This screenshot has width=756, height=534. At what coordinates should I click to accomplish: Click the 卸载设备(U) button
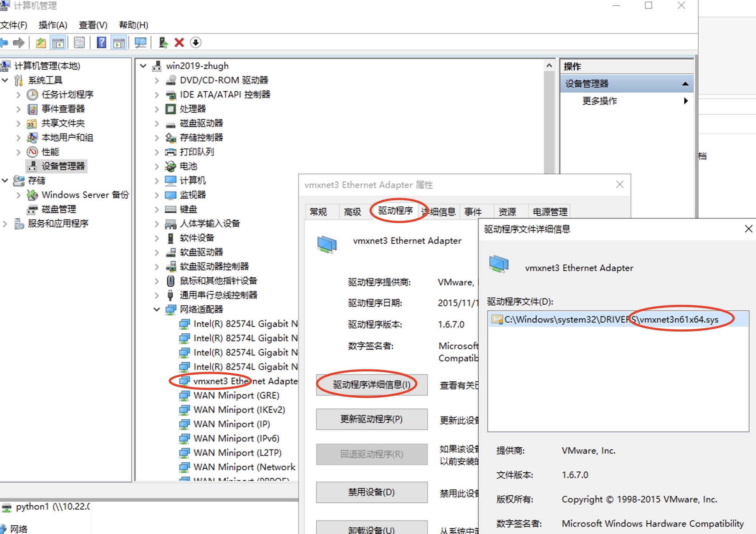[372, 528]
